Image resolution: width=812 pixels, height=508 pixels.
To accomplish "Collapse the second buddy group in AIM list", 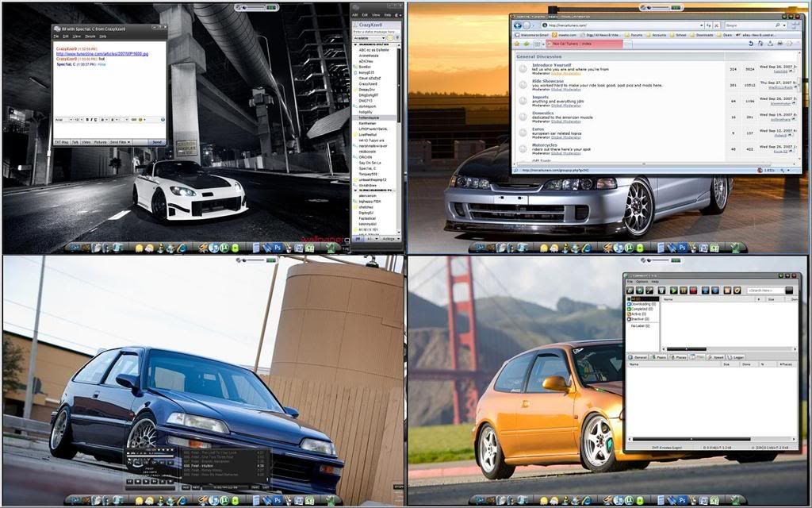I will click(x=355, y=190).
